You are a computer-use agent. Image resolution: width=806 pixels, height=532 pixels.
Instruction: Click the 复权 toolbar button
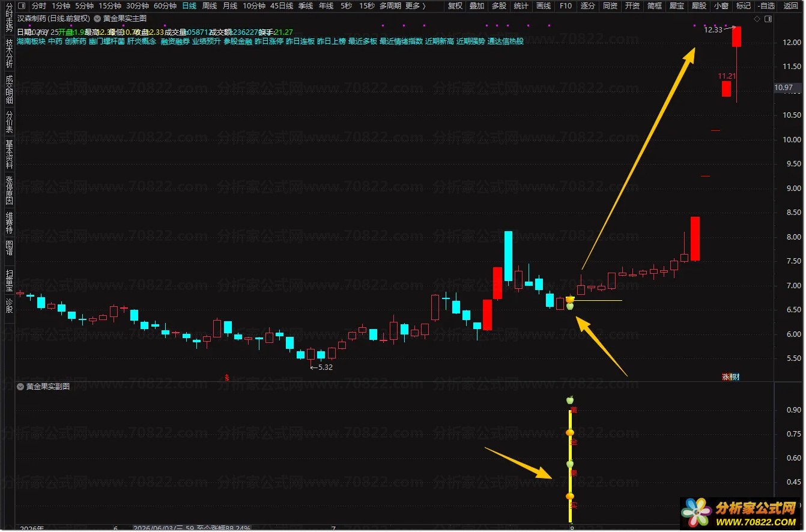click(455, 6)
